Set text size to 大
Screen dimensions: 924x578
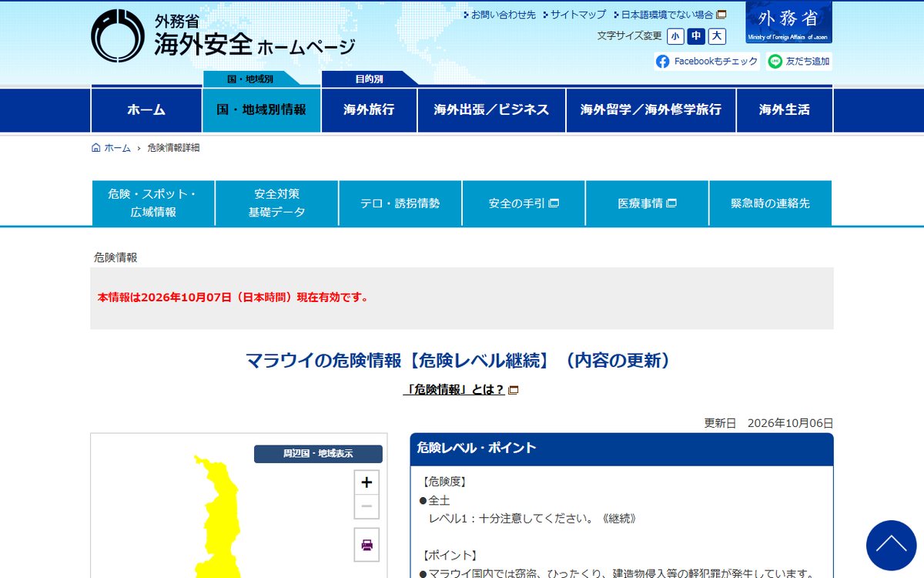pos(717,36)
